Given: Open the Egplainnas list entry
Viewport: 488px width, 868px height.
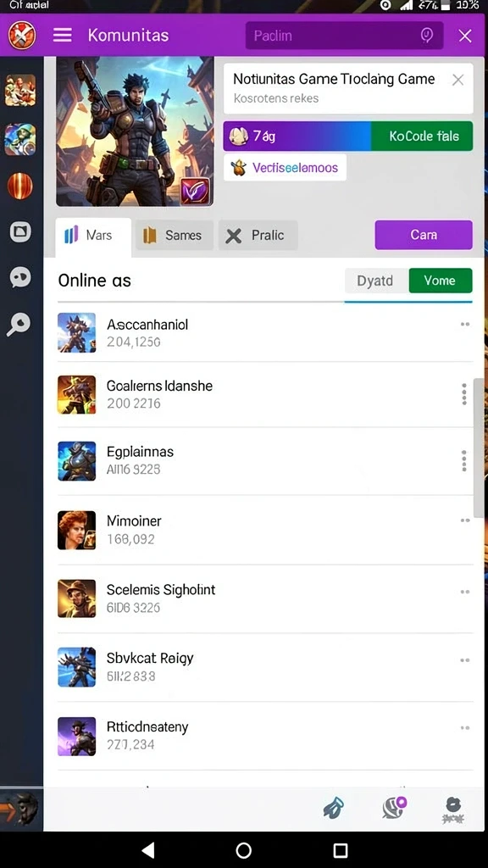Looking at the screenshot, I should [265, 460].
